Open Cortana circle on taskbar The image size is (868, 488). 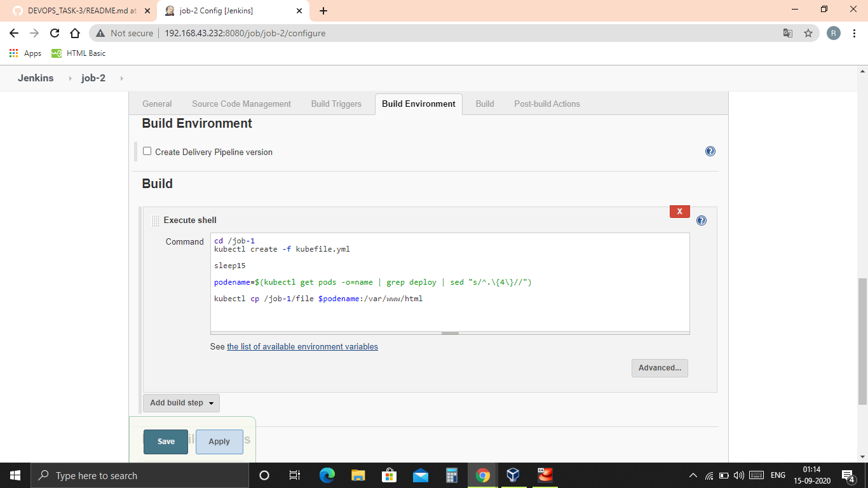[x=264, y=475]
